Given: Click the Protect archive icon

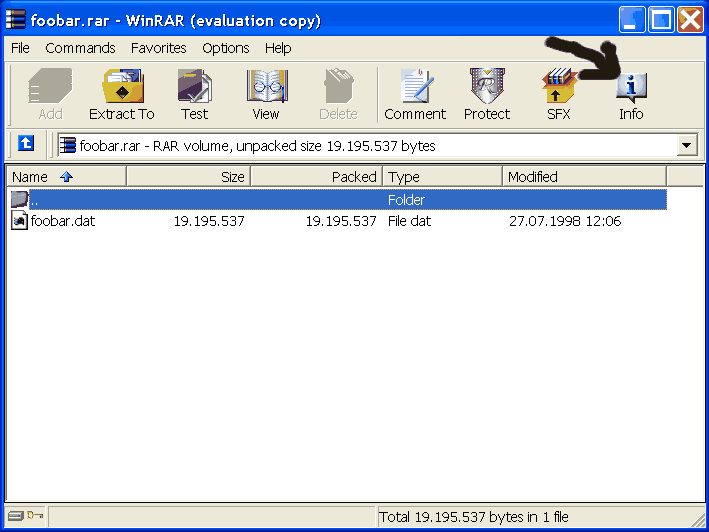Looking at the screenshot, I should point(487,86).
